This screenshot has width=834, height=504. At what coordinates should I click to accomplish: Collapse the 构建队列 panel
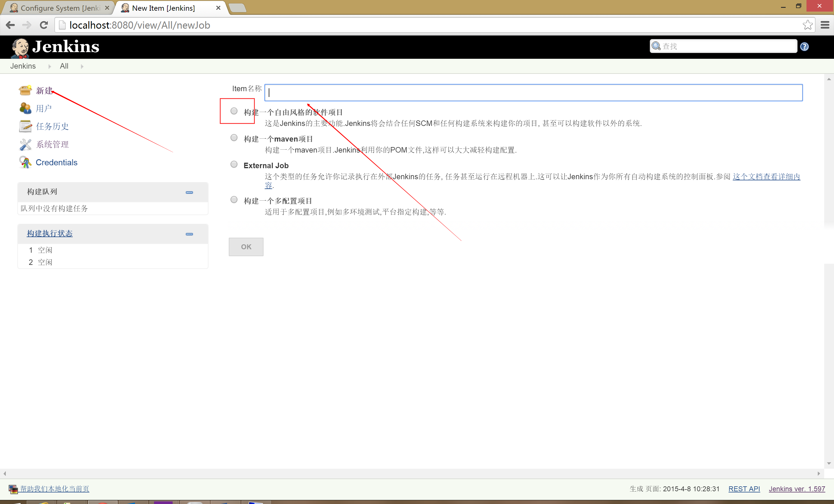pyautogui.click(x=189, y=193)
